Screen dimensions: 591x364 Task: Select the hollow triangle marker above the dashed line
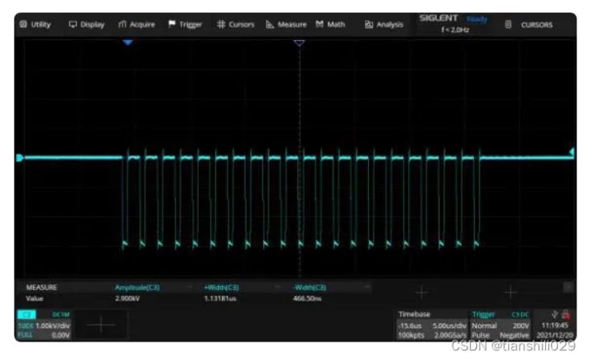(299, 43)
